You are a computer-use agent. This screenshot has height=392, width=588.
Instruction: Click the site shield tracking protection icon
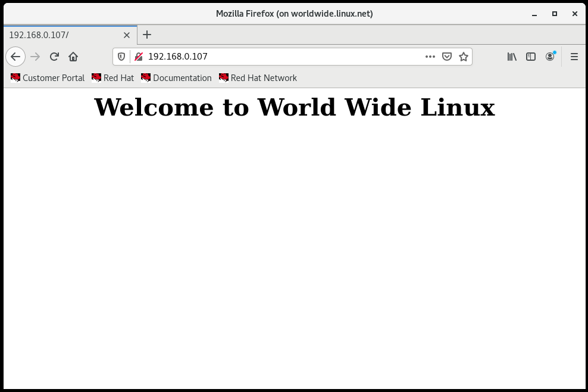point(121,57)
